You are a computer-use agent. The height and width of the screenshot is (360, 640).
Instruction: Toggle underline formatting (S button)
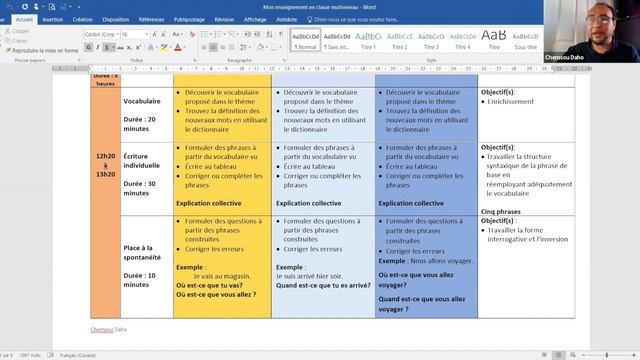107,47
